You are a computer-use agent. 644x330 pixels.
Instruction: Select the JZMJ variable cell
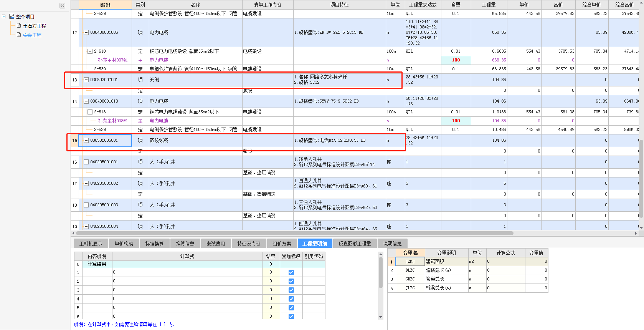(410, 262)
